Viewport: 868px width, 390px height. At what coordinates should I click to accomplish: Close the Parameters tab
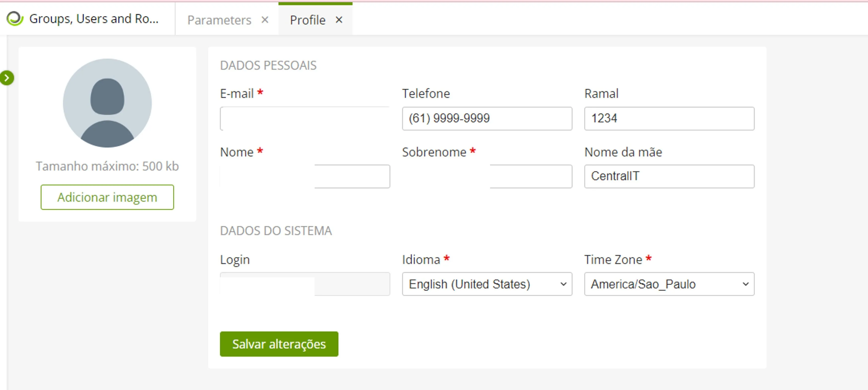[x=265, y=20]
